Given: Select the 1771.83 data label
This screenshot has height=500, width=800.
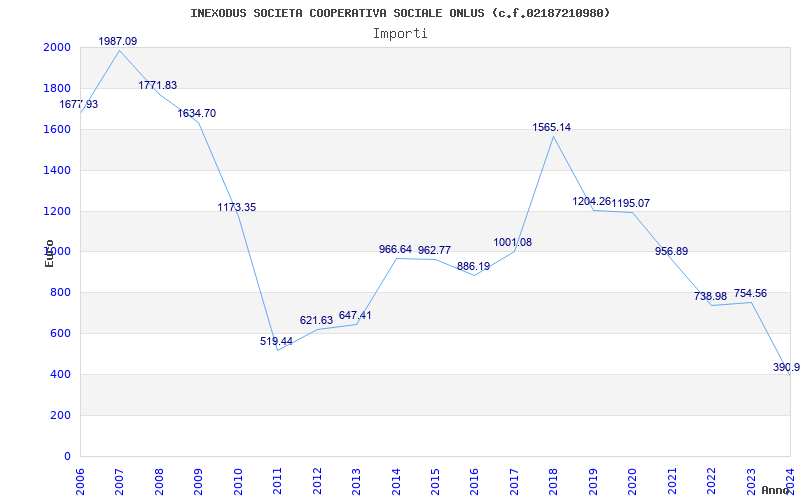Looking at the screenshot, I should pos(158,85).
